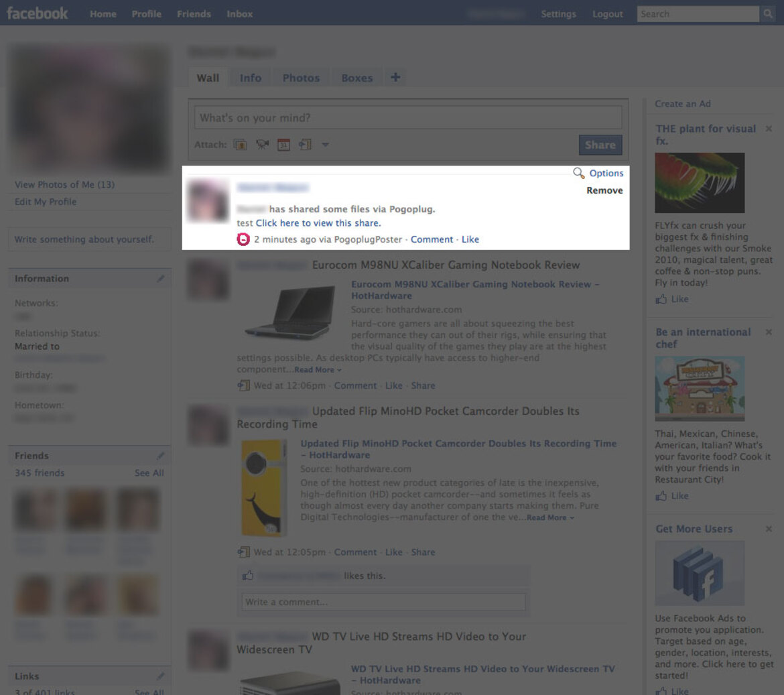Click the Search input field

click(698, 14)
